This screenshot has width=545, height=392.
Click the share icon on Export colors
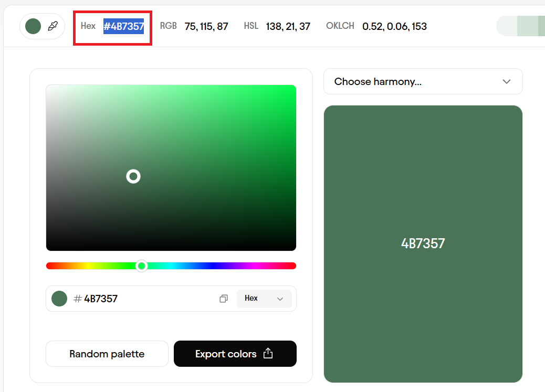tap(268, 354)
